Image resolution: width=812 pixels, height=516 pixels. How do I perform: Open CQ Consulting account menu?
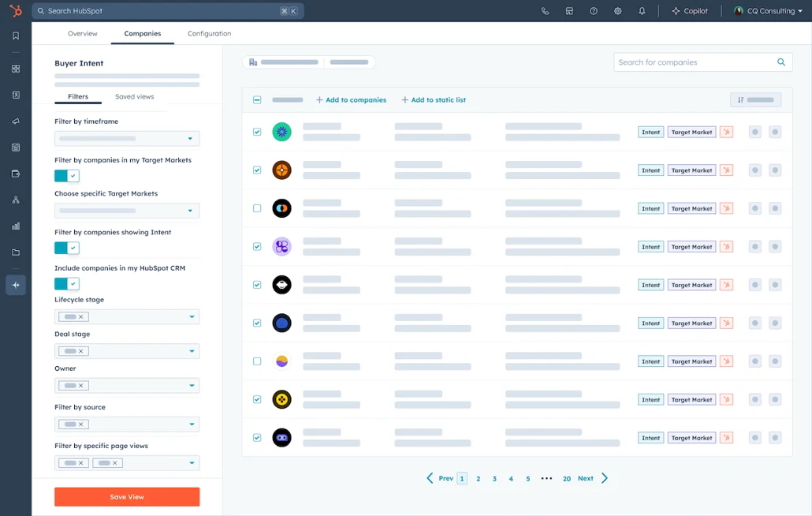pyautogui.click(x=768, y=11)
